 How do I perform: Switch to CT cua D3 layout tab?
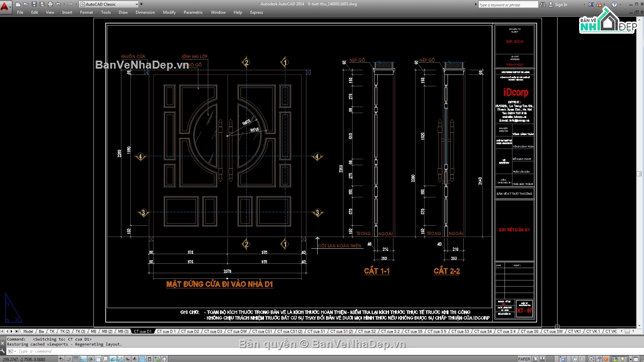213,331
